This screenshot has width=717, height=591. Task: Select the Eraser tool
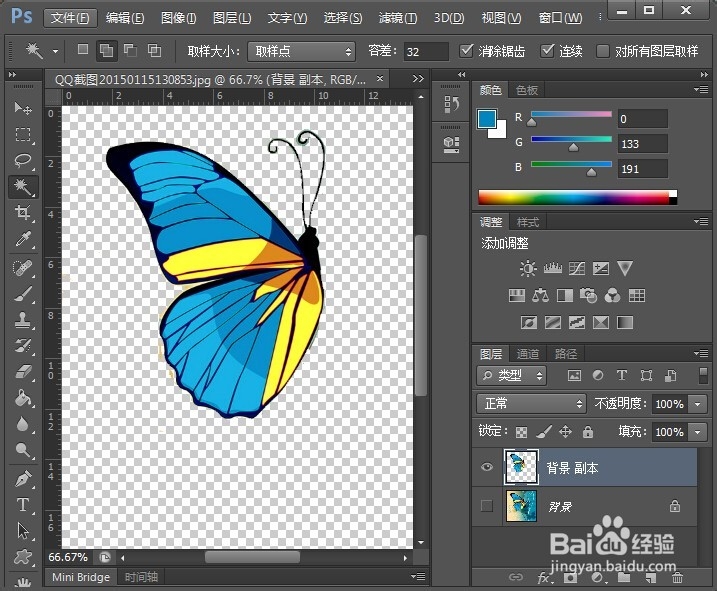(x=22, y=371)
